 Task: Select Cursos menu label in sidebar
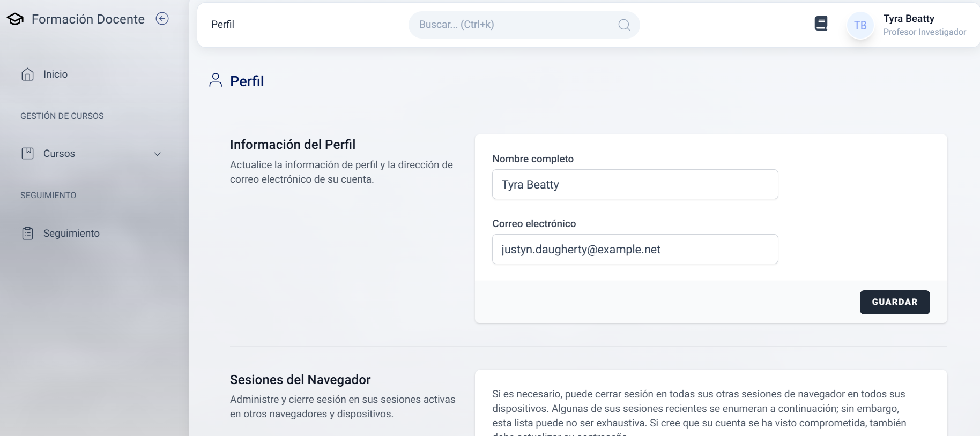59,154
